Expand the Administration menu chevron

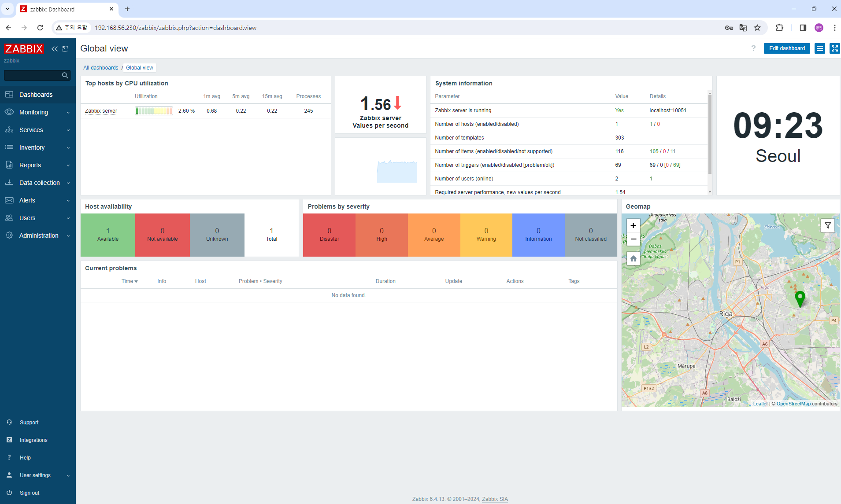tap(68, 236)
